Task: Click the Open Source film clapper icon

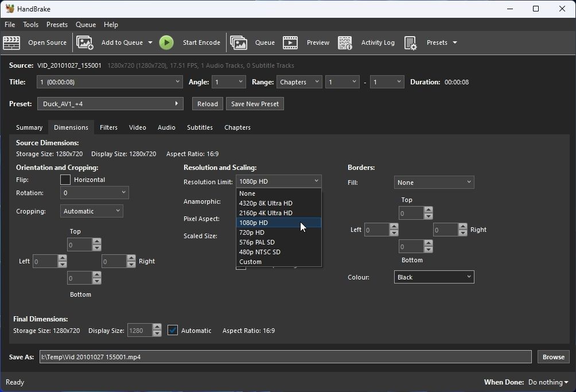Action: point(12,42)
